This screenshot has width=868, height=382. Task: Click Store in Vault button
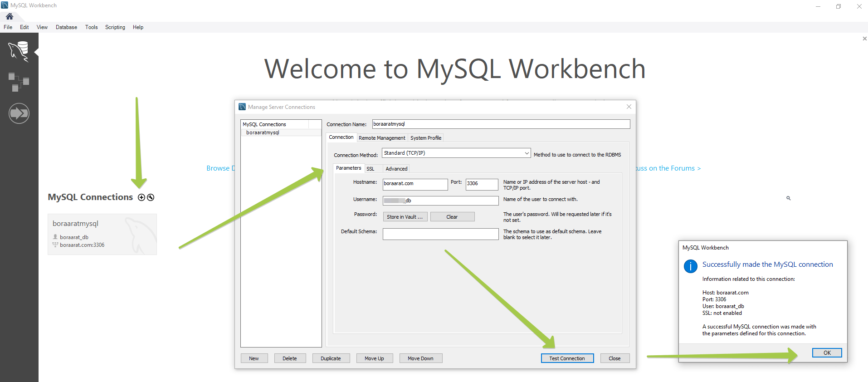click(405, 217)
